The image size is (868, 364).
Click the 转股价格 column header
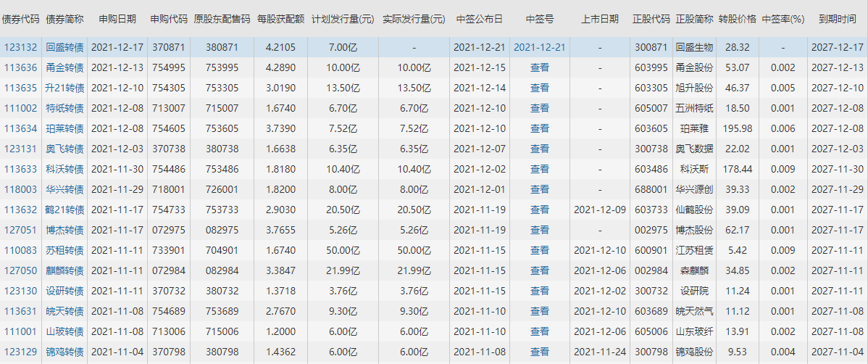click(738, 19)
